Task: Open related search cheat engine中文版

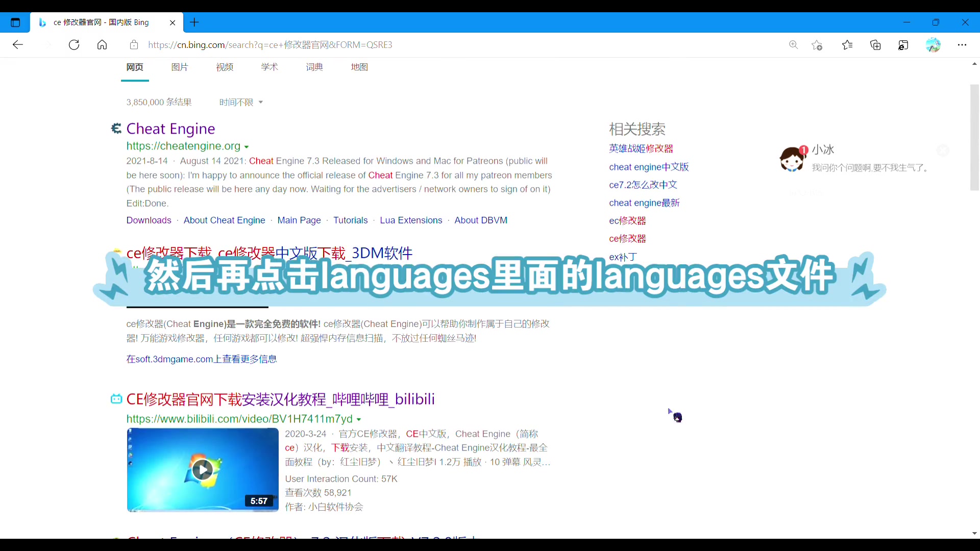Action: (x=649, y=167)
